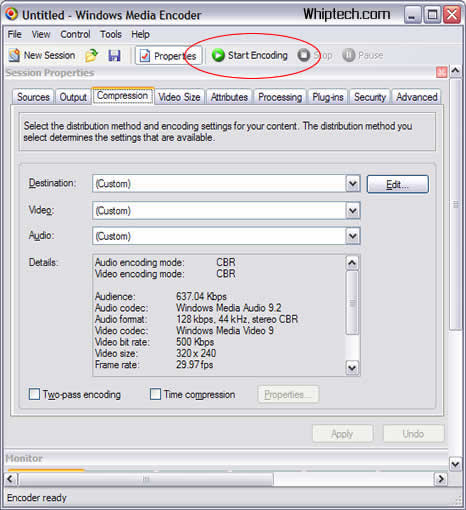Click the Stop encoding icon
The height and width of the screenshot is (510, 466).
click(304, 55)
